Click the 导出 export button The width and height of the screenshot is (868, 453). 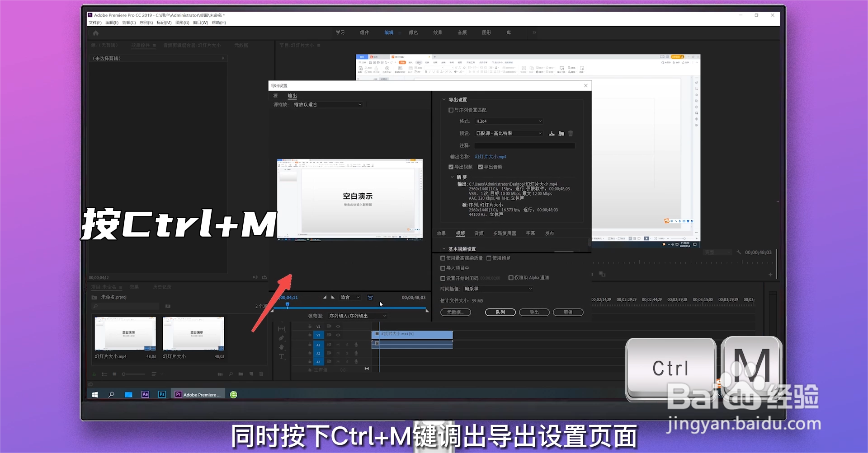point(534,313)
